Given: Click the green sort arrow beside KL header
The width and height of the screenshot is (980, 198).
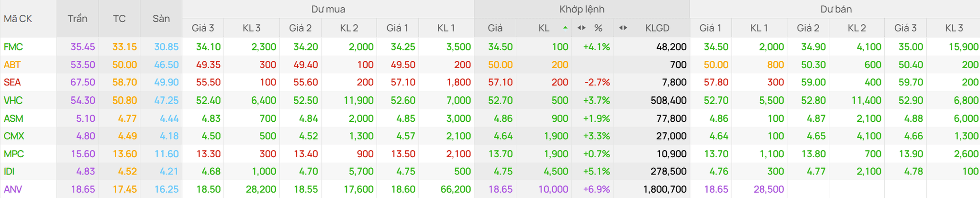Looking at the screenshot, I should 566,28.
